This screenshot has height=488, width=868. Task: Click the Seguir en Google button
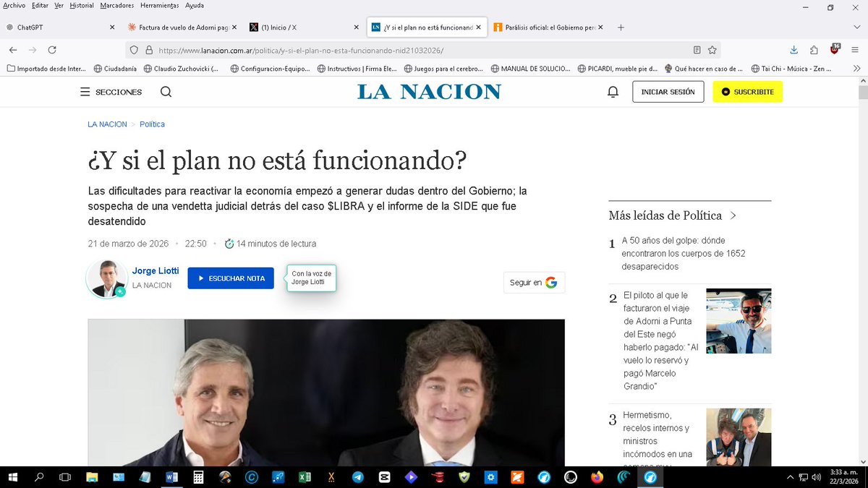click(x=534, y=283)
